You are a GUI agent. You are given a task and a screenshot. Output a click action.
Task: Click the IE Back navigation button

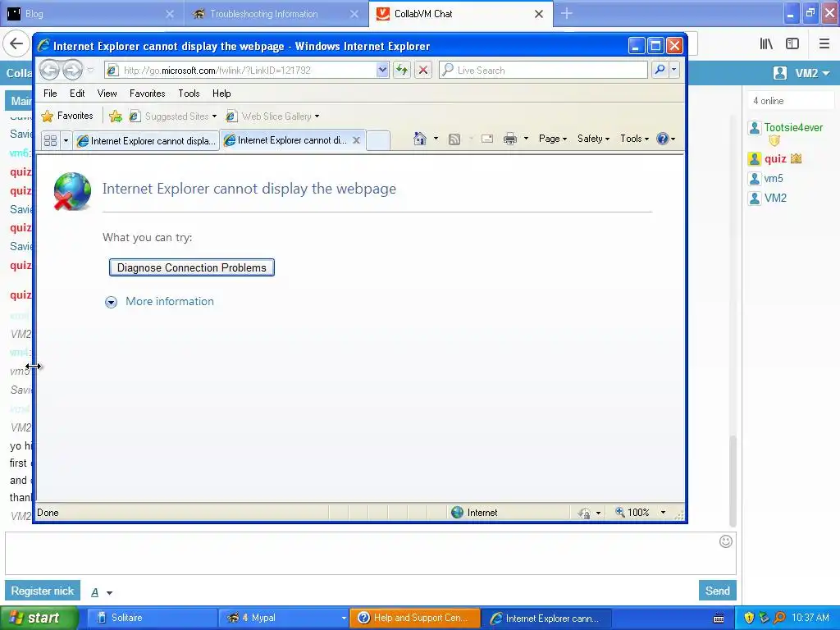pyautogui.click(x=49, y=70)
